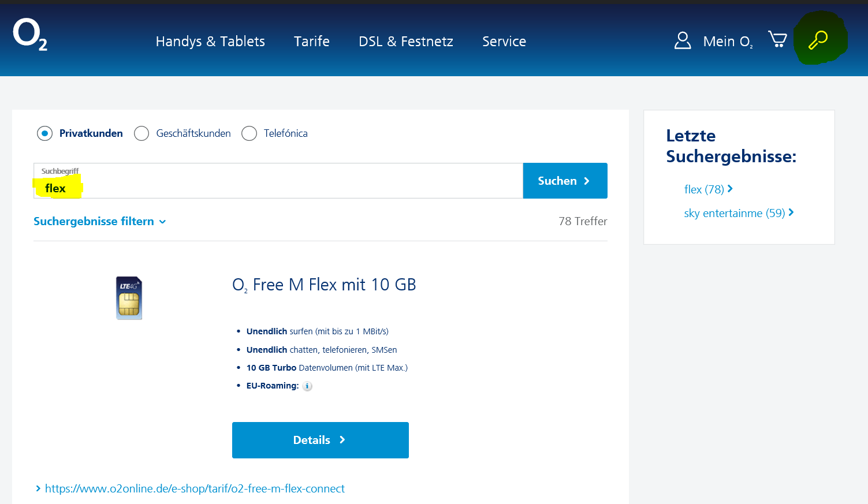
Task: Click Unendlich surfen bullet text
Action: (317, 331)
